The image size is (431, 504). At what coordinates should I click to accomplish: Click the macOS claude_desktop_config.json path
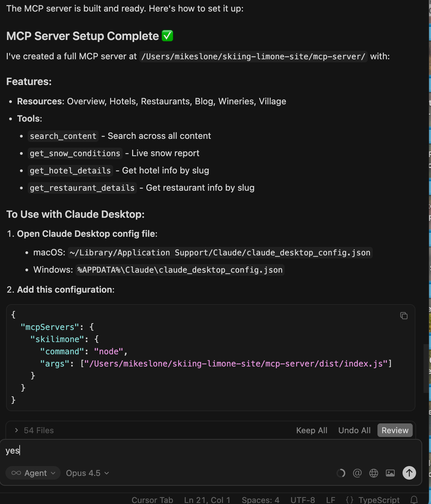click(x=220, y=253)
